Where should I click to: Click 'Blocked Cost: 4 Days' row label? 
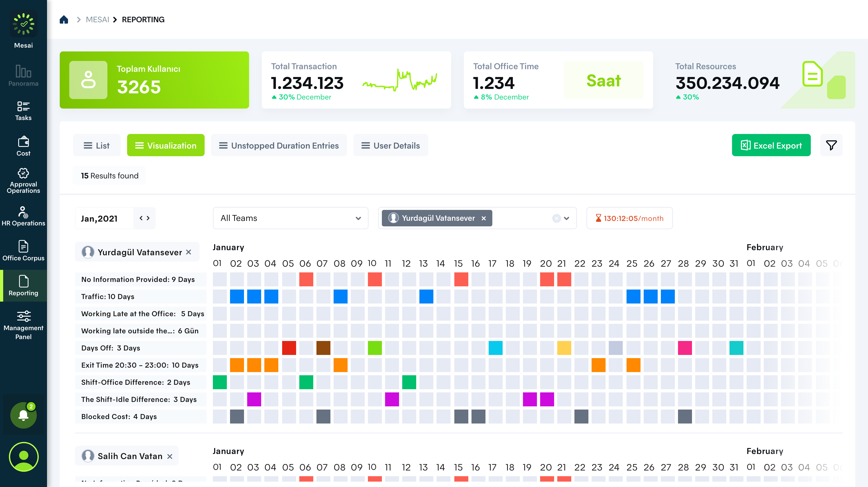[141, 417]
